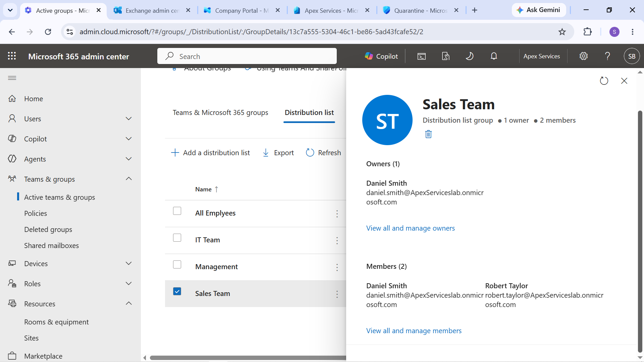
Task: Expand the Copilot navigation section
Action: coord(129,139)
